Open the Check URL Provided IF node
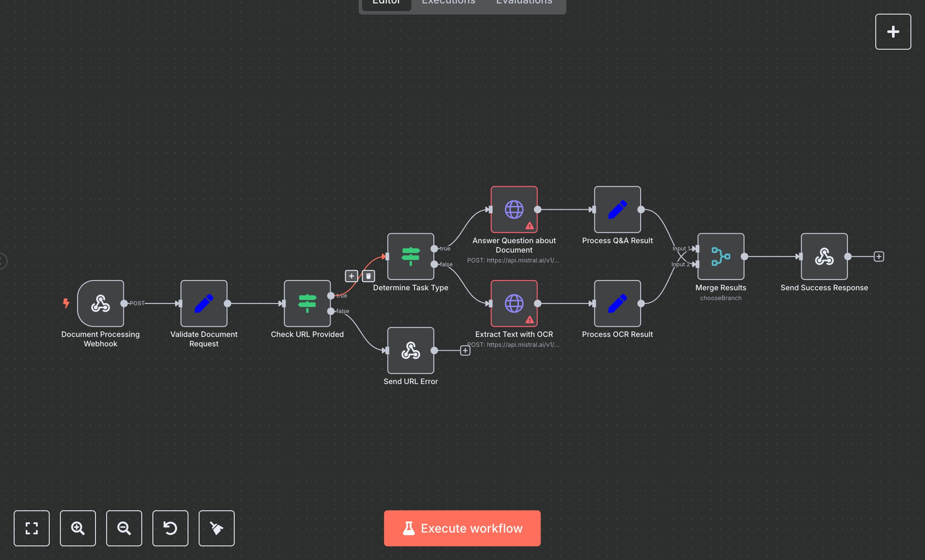Screen dimensions: 925x560 [x=307, y=304]
